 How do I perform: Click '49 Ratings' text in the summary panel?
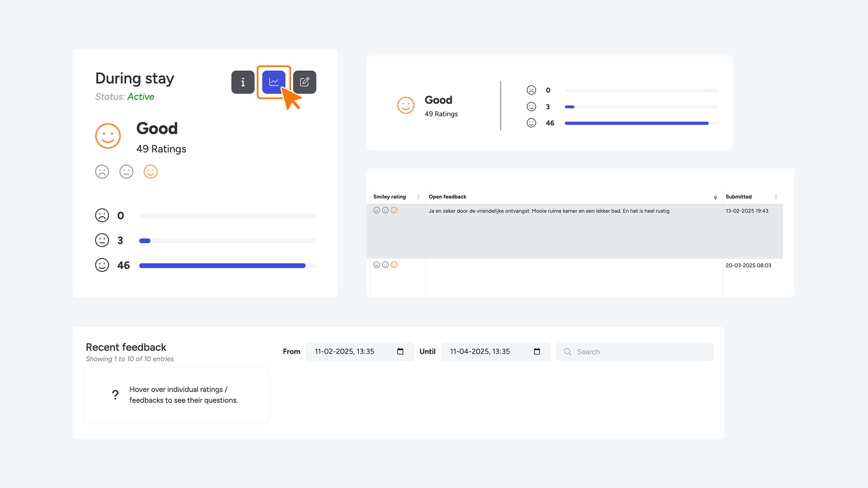click(x=441, y=114)
